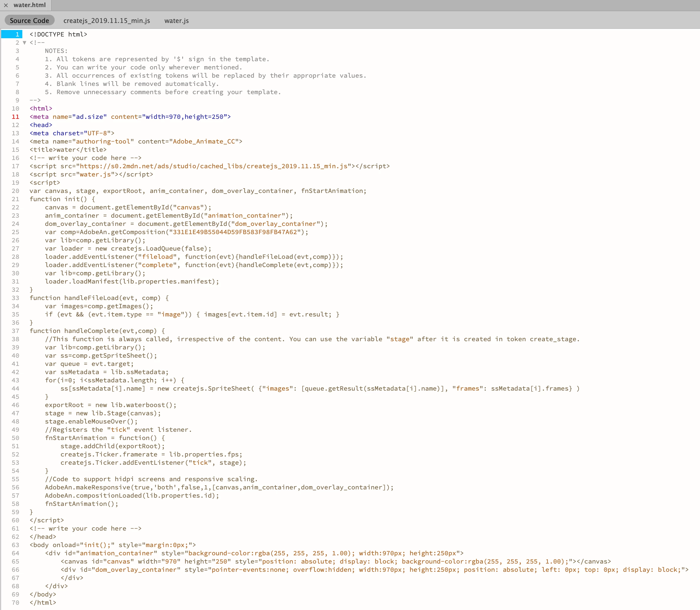Switch to the Source Code tab

[29, 20]
